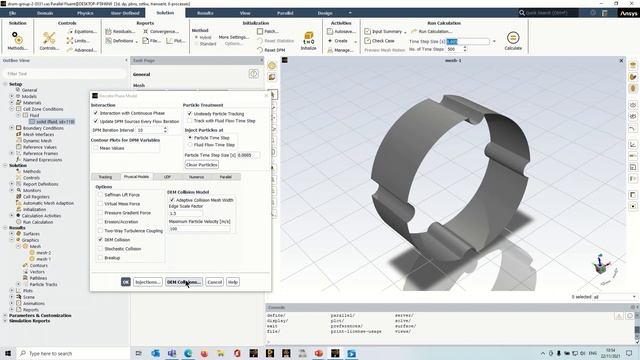
Task: Click top graphics toolbar icon right of viewport
Action: 633,66
